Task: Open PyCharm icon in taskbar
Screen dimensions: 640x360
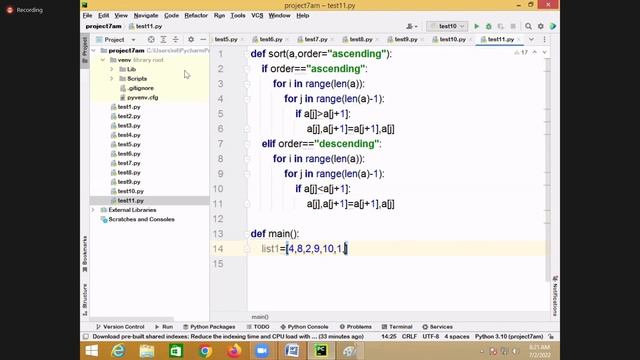Action: tap(321, 351)
